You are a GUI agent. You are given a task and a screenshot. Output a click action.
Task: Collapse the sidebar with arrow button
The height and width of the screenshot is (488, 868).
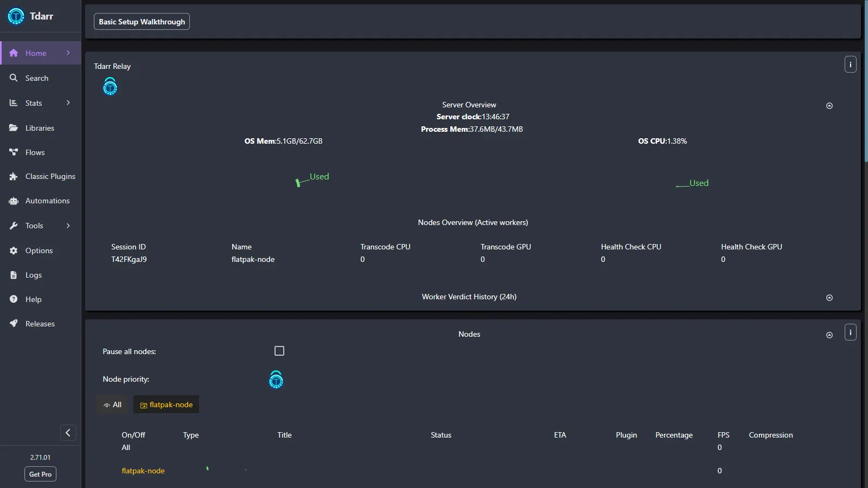(x=68, y=432)
